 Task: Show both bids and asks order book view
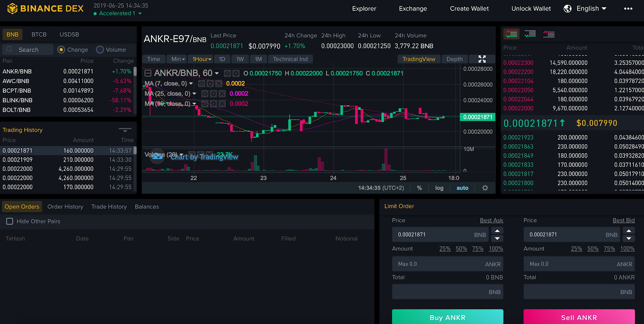pos(512,34)
